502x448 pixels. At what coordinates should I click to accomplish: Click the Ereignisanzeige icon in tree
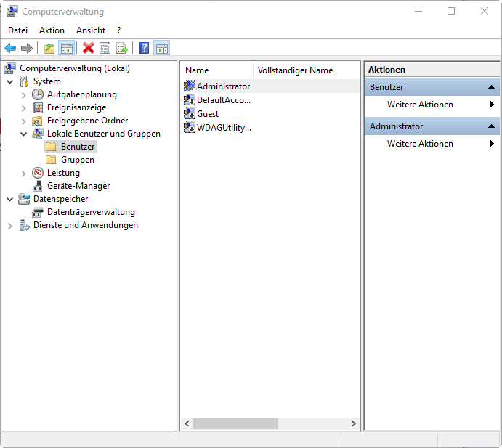click(38, 107)
